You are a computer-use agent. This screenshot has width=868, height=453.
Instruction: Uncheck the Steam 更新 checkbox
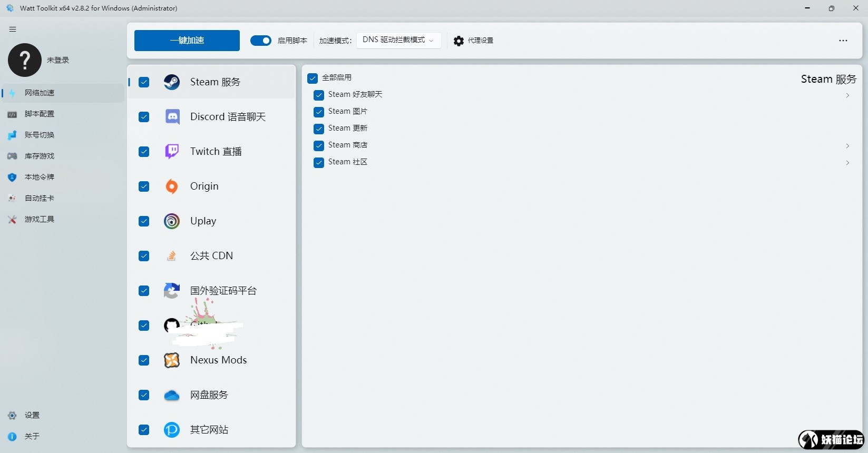(x=319, y=129)
